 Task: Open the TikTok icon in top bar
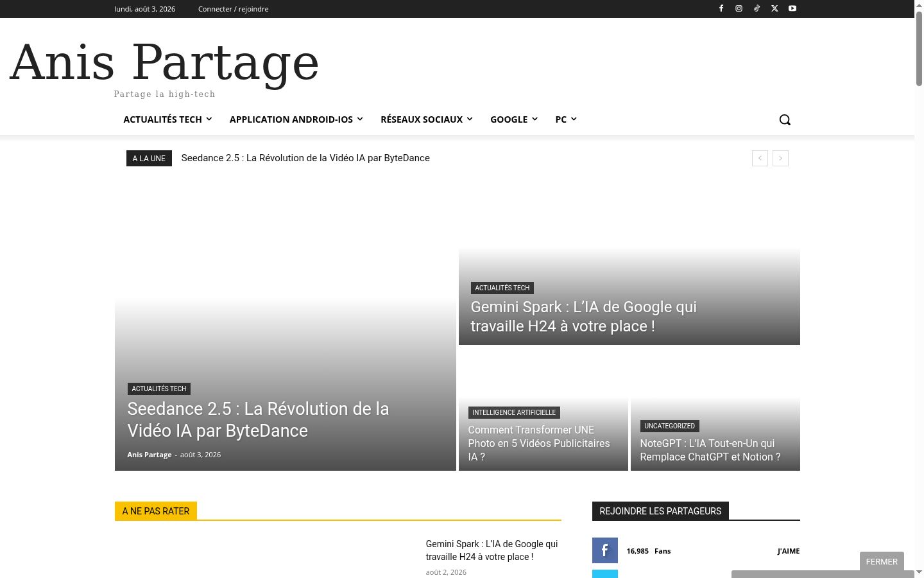tap(757, 8)
